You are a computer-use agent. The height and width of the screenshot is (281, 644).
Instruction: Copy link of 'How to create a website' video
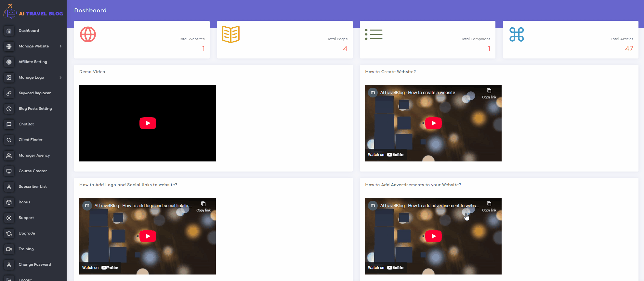[489, 94]
